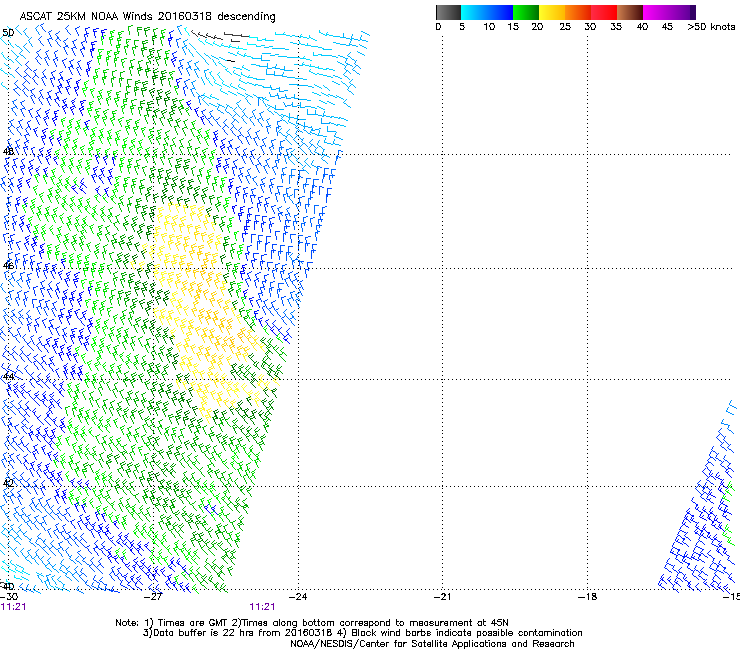Click the brown 35-40 knots legend segment

tap(630, 12)
